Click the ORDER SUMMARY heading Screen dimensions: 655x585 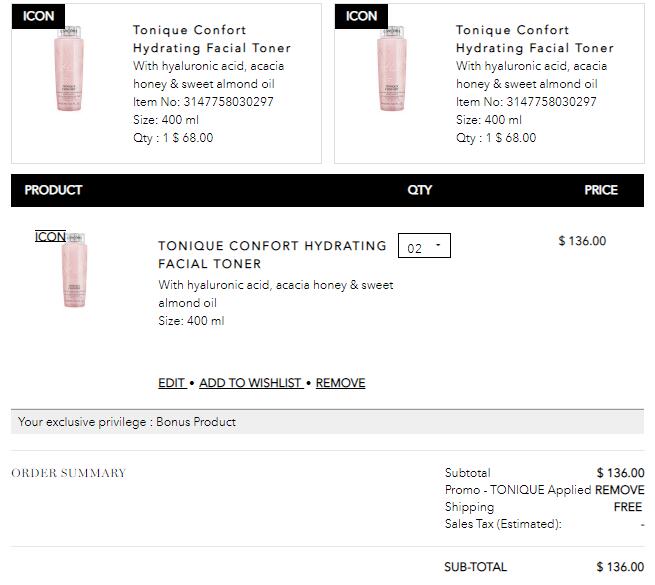[68, 473]
